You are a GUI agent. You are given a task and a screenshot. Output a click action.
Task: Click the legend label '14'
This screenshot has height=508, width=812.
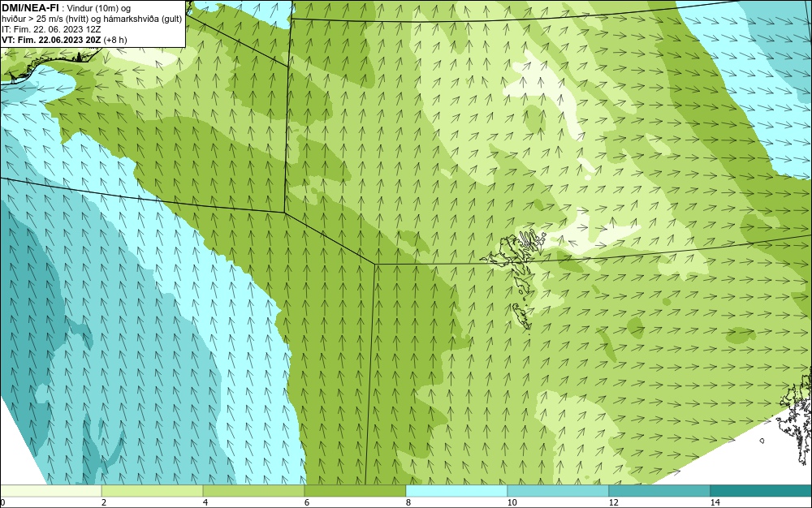tap(715, 503)
